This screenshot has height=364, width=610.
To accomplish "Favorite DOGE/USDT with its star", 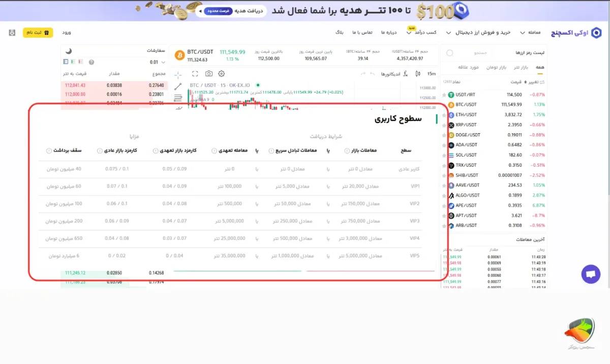I will tap(444, 135).
